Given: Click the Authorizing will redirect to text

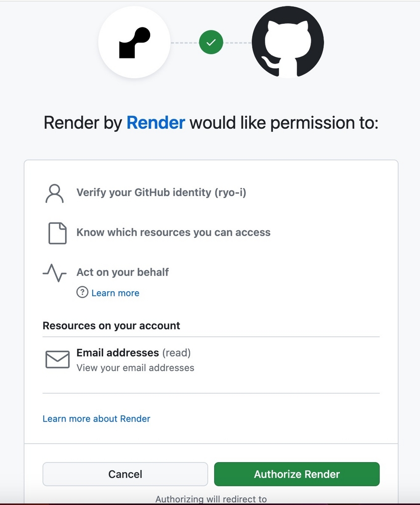Looking at the screenshot, I should point(211,499).
